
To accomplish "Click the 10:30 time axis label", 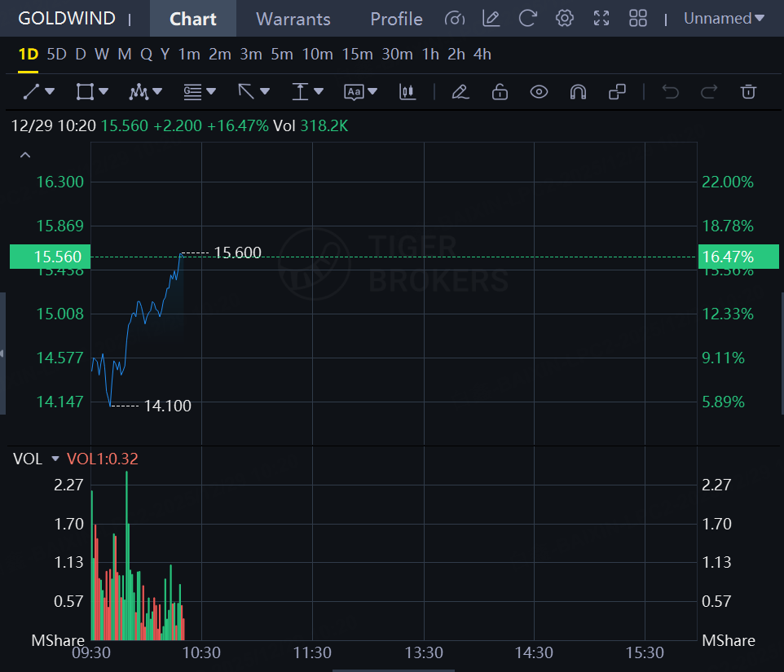I will point(201,652).
